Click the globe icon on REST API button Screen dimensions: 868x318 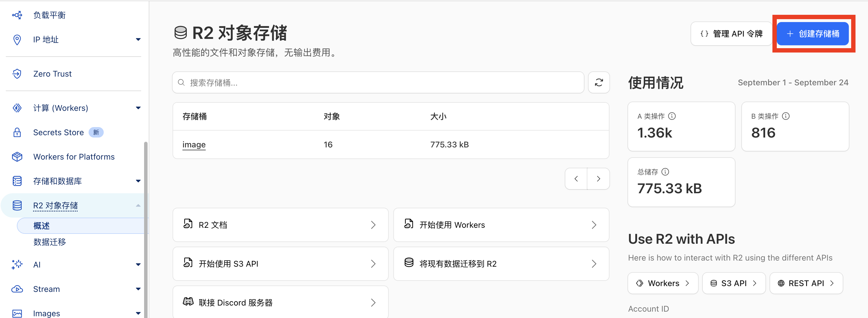click(x=781, y=283)
